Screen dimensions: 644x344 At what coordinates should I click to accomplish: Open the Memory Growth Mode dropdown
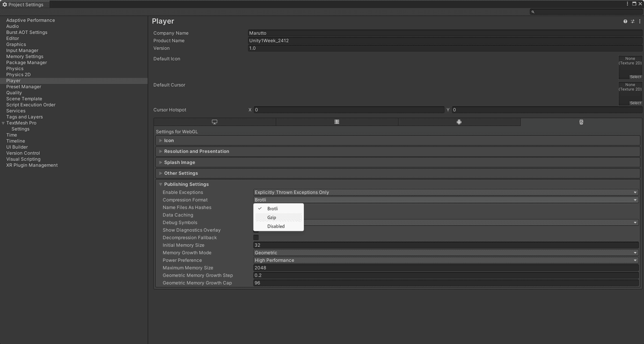coord(445,252)
